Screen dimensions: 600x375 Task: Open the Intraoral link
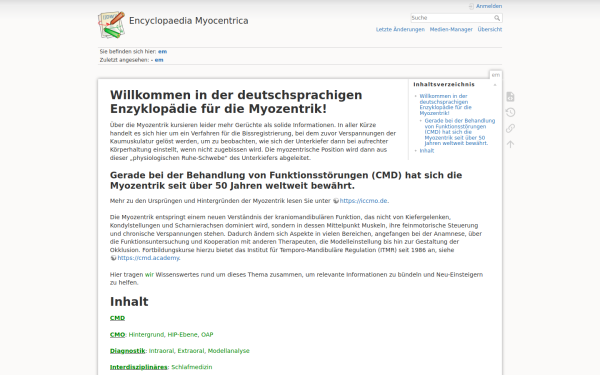161,351
